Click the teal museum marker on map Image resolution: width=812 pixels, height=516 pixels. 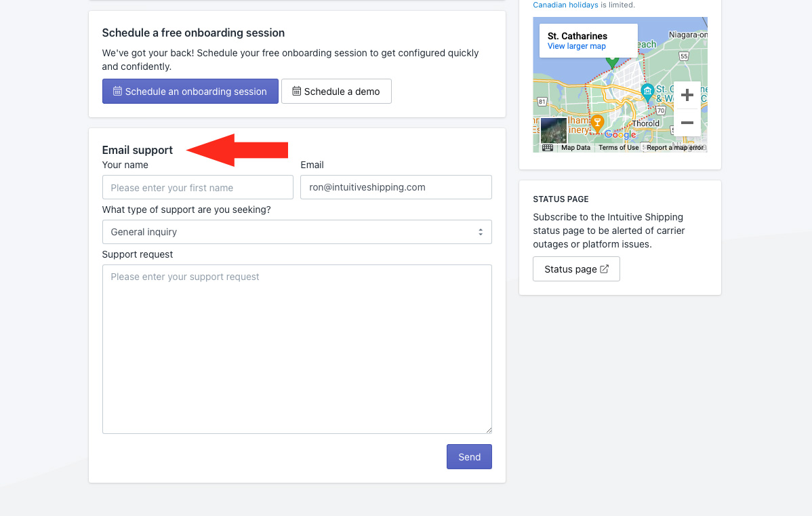click(647, 92)
